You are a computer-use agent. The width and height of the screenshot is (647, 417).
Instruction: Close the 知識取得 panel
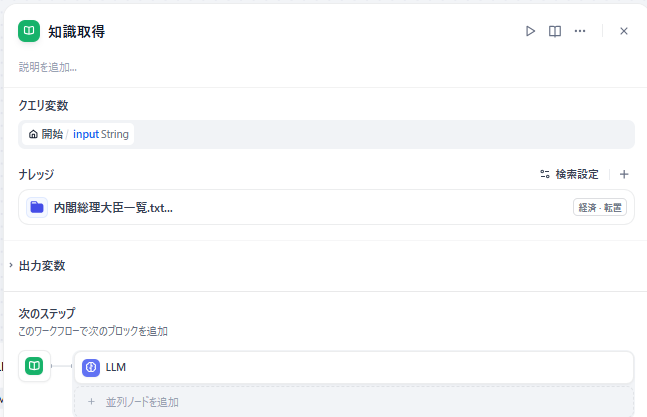click(x=623, y=31)
